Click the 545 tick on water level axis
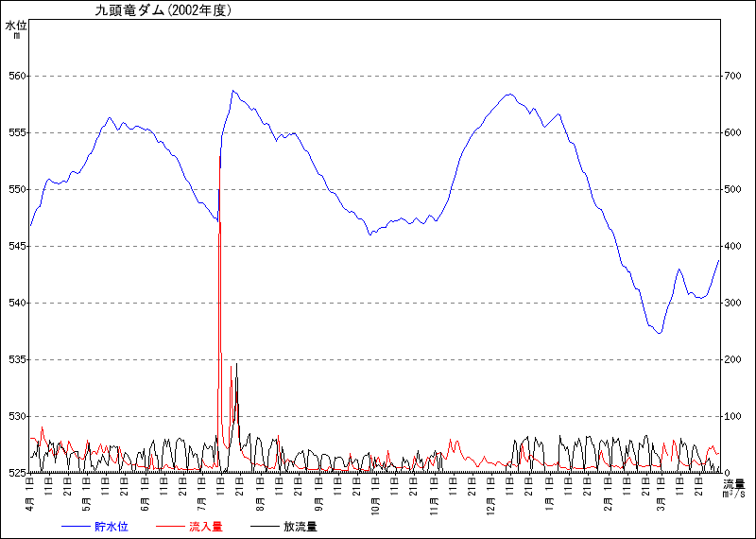This screenshot has height=539, width=756. [18, 246]
